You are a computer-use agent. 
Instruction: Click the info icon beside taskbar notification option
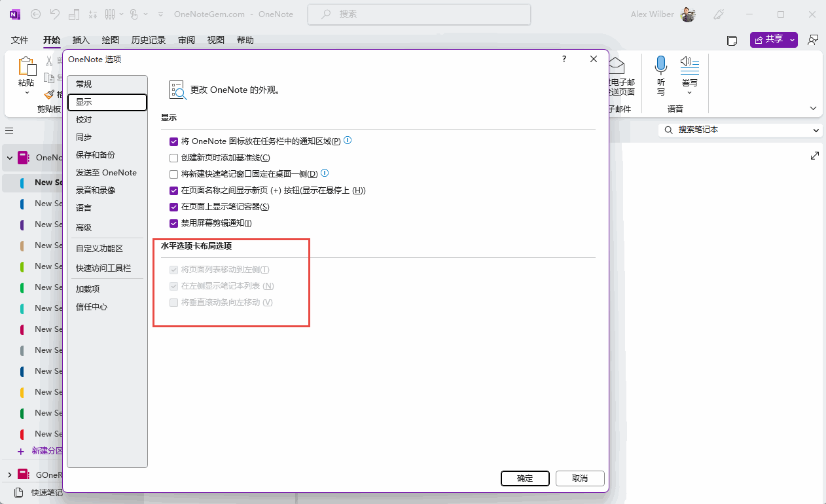[348, 140]
